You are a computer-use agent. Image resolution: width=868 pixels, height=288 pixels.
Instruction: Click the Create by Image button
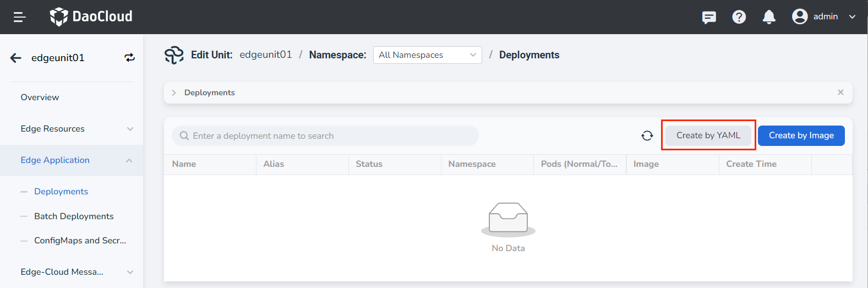[x=801, y=135]
